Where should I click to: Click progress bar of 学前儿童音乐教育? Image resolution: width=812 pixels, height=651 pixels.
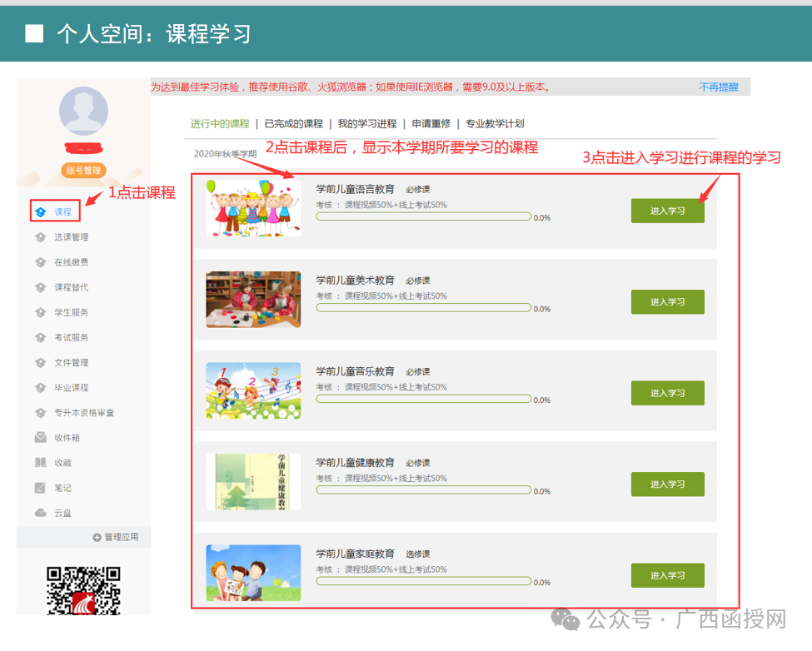point(424,399)
